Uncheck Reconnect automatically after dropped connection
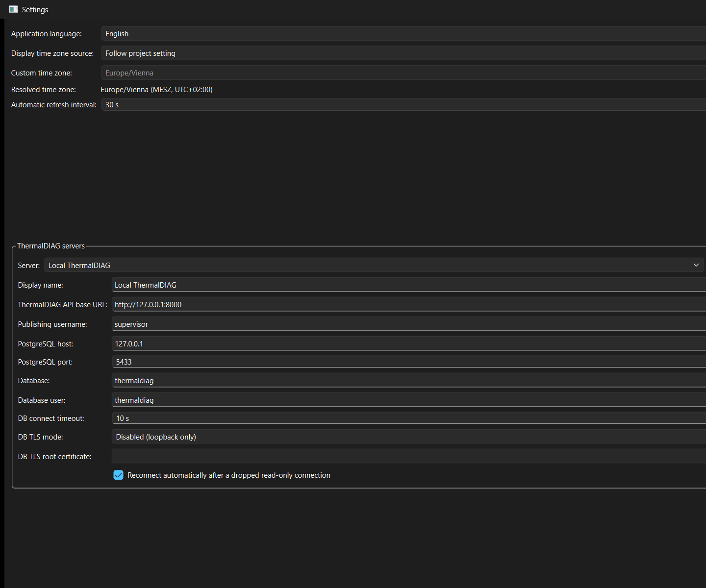Image resolution: width=706 pixels, height=588 pixels. tap(118, 475)
